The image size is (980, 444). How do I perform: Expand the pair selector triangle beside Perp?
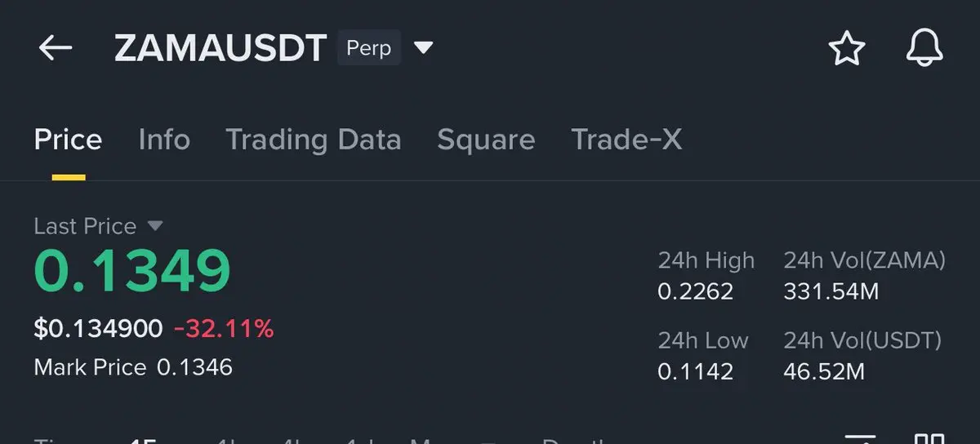pyautogui.click(x=423, y=48)
